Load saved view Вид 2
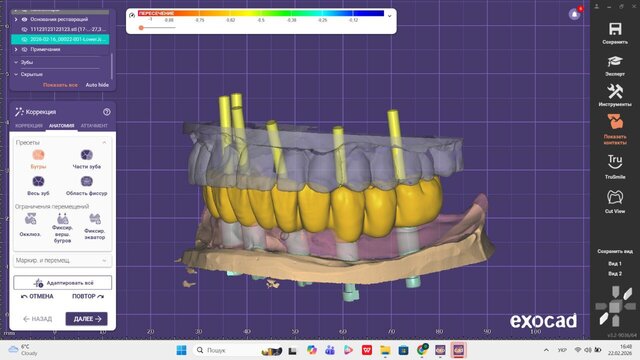Viewport: 640px width, 360px height. (x=615, y=273)
